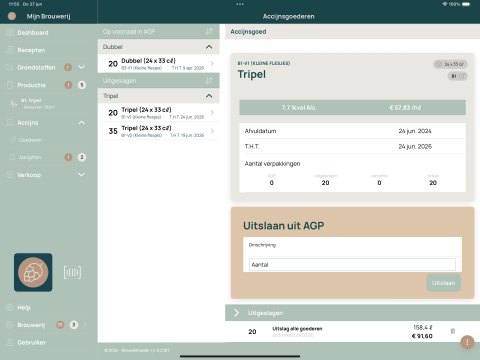480x360 pixels.
Task: Click the hop logo tile
Action: tap(33, 272)
